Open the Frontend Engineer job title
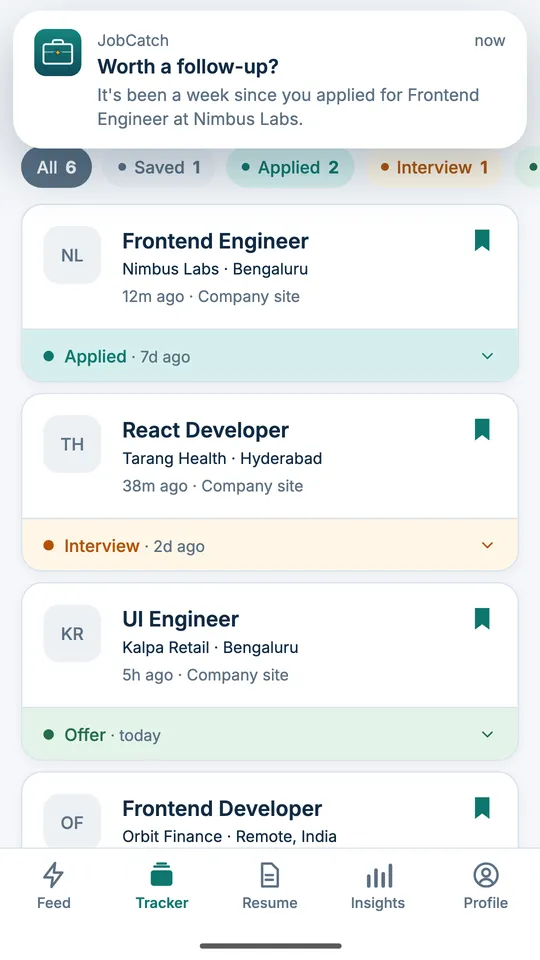The image size is (540, 960). (x=216, y=241)
